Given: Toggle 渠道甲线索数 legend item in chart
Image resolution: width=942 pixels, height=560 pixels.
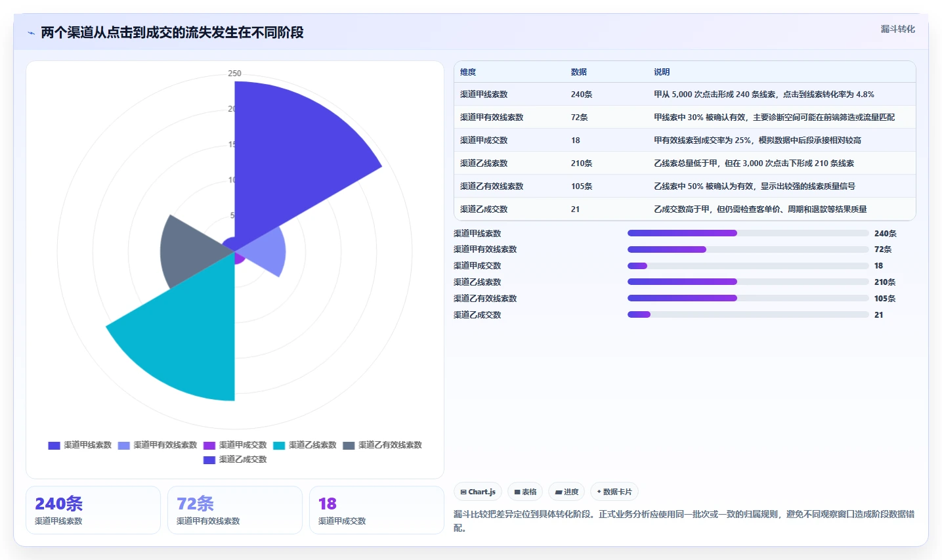Looking at the screenshot, I should tap(80, 445).
